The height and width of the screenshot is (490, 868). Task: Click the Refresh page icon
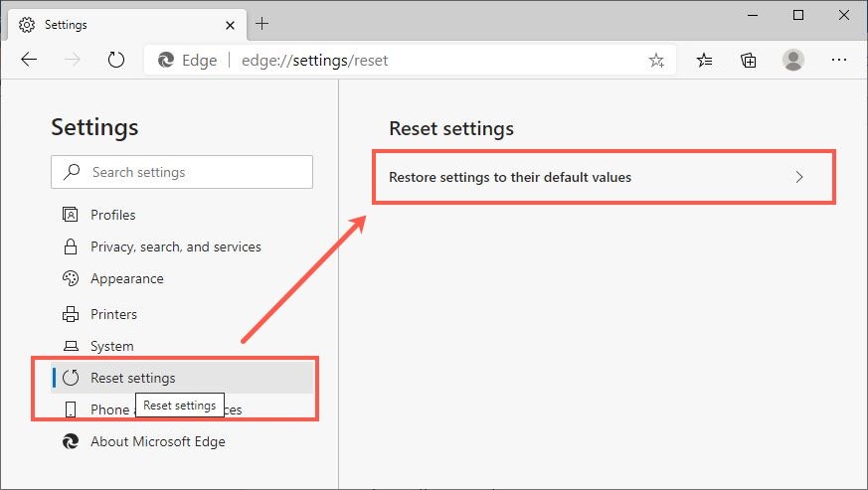point(116,60)
